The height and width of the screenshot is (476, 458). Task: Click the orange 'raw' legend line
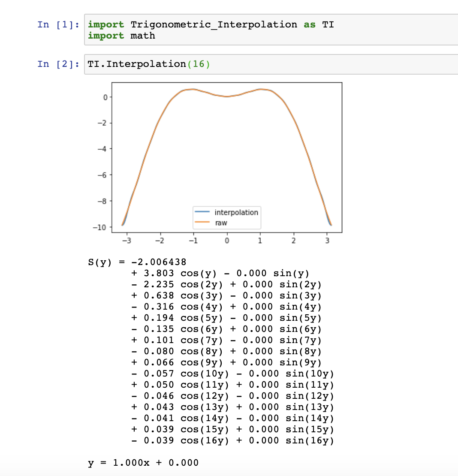[x=202, y=222]
